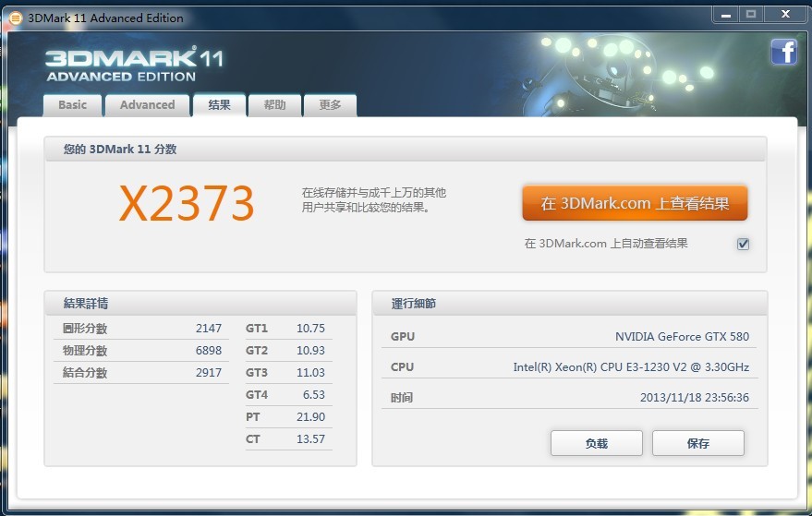Click the 图形分数 value 2147
The image size is (812, 516).
209,329
